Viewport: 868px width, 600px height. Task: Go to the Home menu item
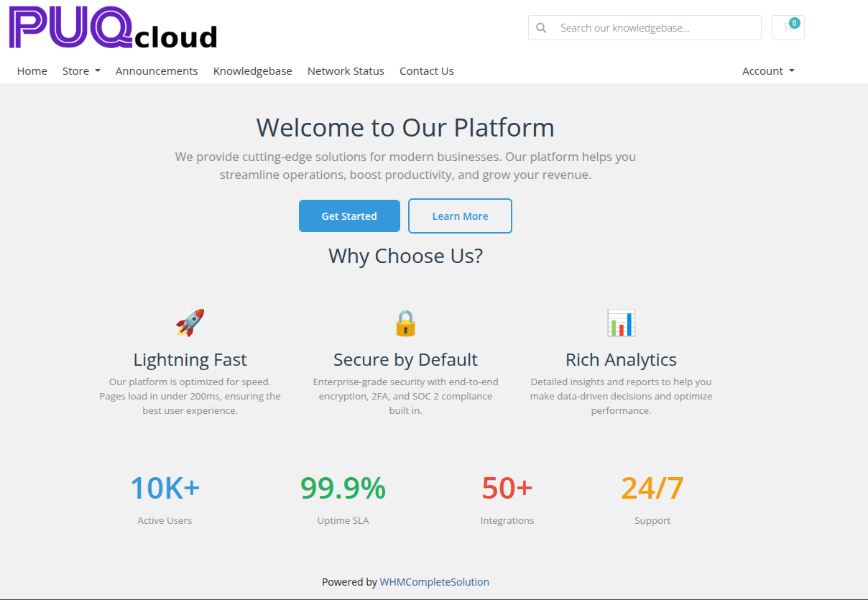[32, 71]
